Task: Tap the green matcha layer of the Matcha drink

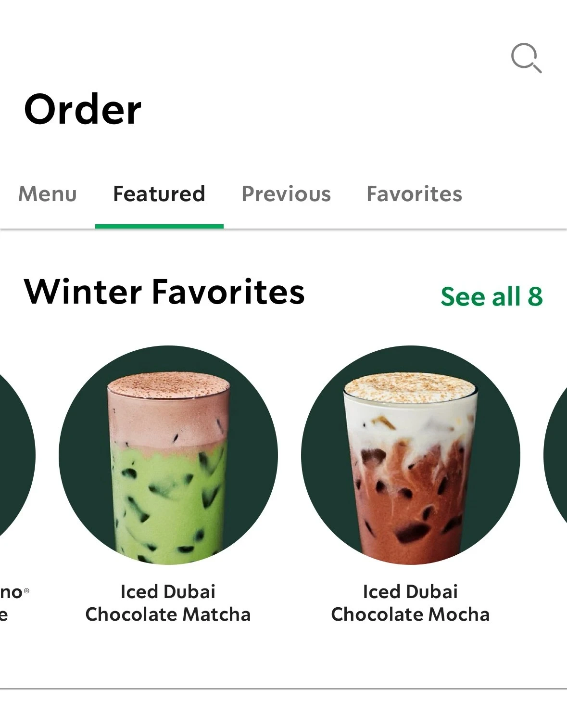Action: point(168,500)
